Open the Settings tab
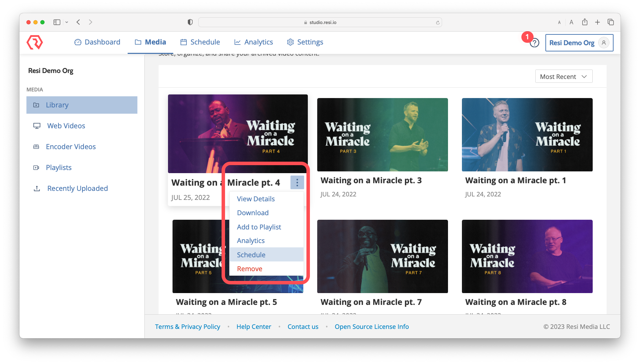The height and width of the screenshot is (364, 640). click(305, 42)
